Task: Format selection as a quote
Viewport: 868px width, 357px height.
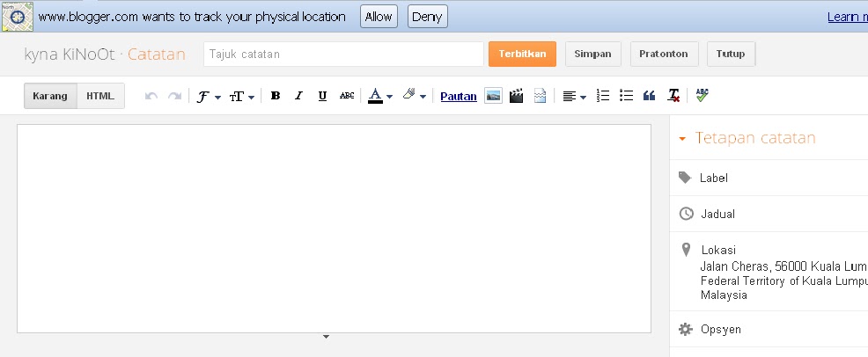Action: click(650, 96)
